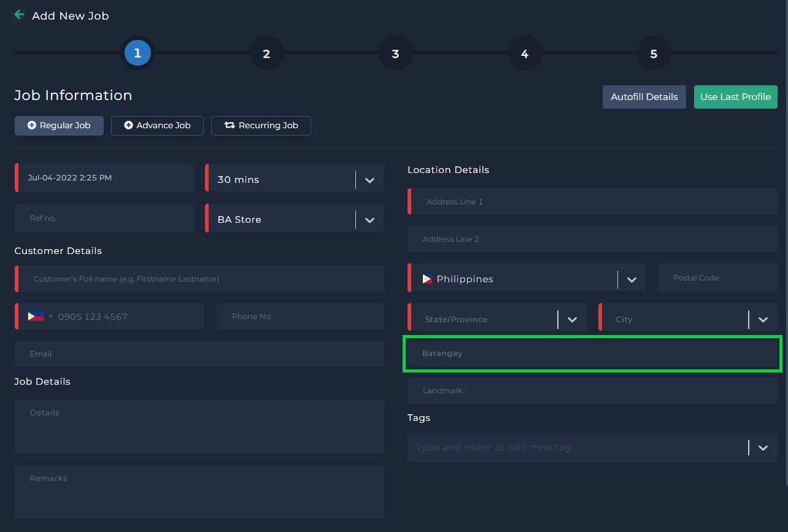Click Use Last Profile button
Viewport: 788px width, 532px height.
(x=736, y=97)
